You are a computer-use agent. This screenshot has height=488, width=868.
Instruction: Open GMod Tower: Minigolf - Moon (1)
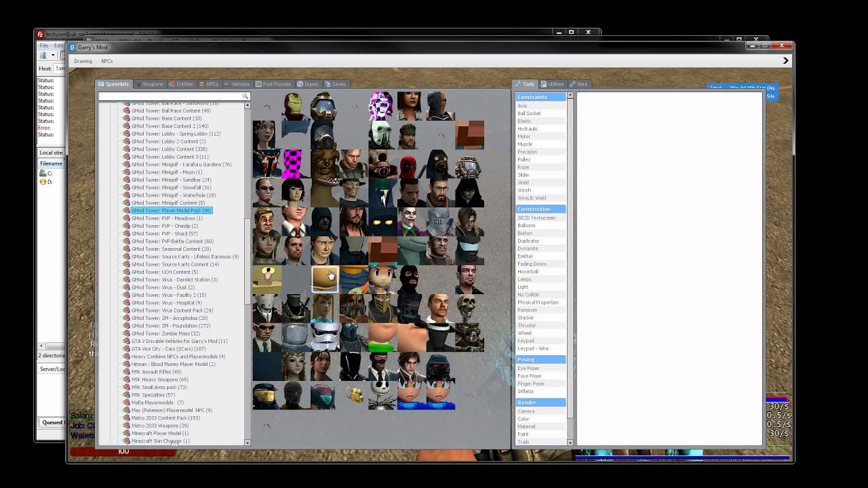click(x=166, y=172)
